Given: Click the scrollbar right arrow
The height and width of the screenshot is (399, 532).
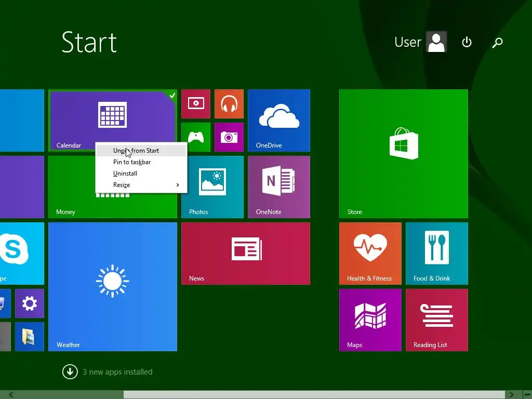Looking at the screenshot, I should click(x=512, y=395).
